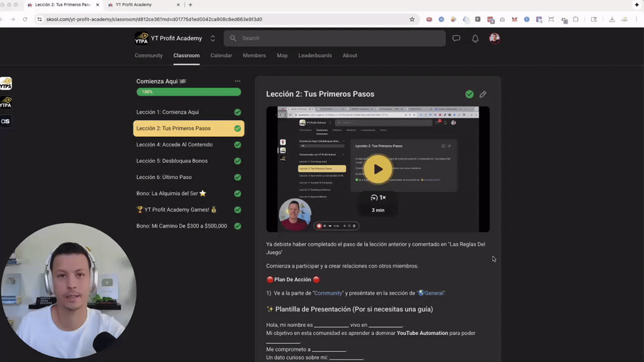Switch to the Classroom tab
This screenshot has width=644, height=362.
[x=186, y=55]
